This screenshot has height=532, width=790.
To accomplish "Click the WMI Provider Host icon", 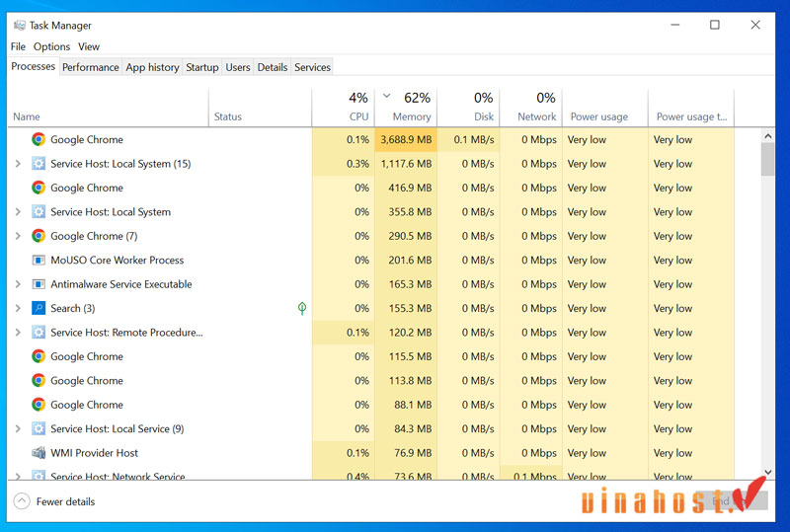I will (x=39, y=453).
